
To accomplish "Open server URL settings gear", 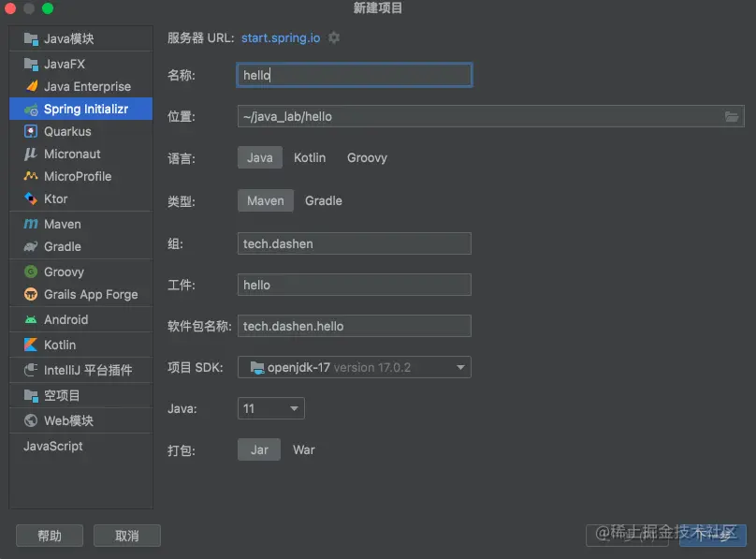I will [x=334, y=37].
